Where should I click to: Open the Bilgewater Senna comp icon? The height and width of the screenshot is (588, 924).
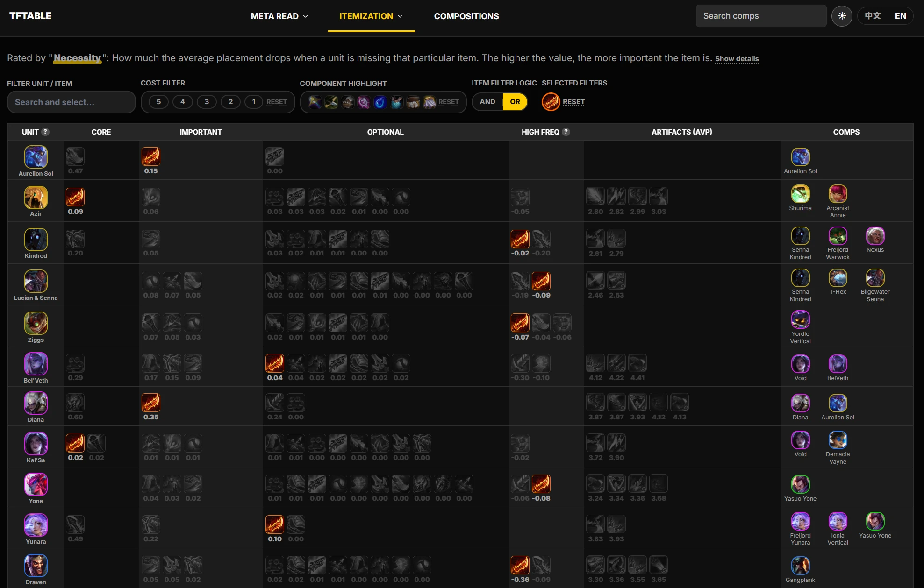[875, 278]
